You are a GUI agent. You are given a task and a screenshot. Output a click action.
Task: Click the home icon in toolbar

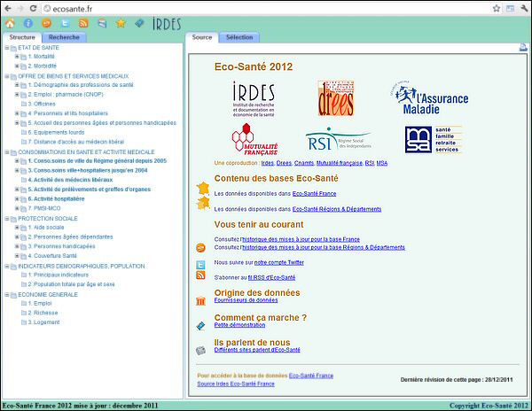pyautogui.click(x=10, y=23)
